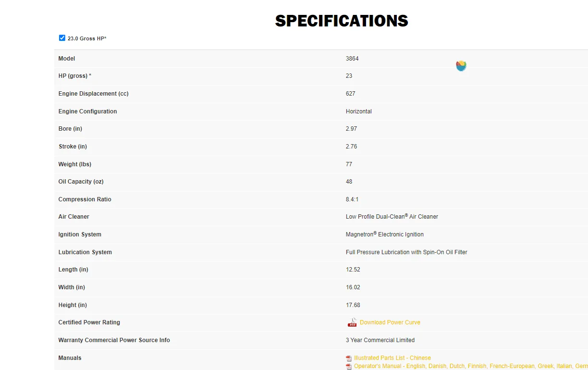Click the colorful circle icon near Model value
This screenshot has width=588, height=370.
click(x=461, y=66)
